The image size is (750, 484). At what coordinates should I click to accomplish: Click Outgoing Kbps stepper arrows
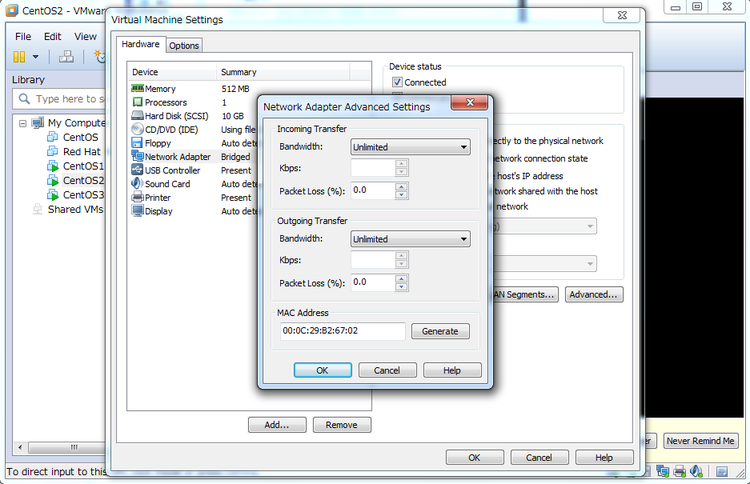tap(402, 260)
